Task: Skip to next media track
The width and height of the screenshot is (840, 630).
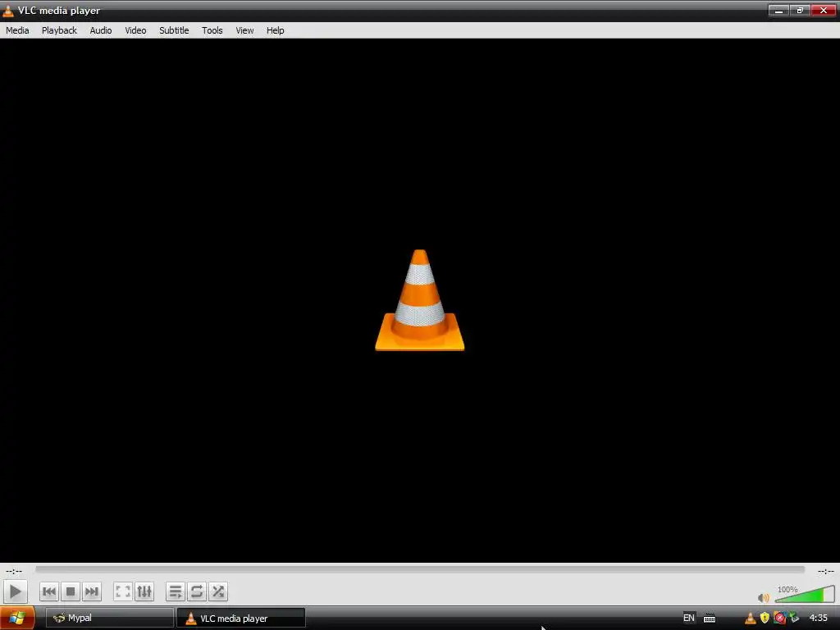Action: [92, 592]
